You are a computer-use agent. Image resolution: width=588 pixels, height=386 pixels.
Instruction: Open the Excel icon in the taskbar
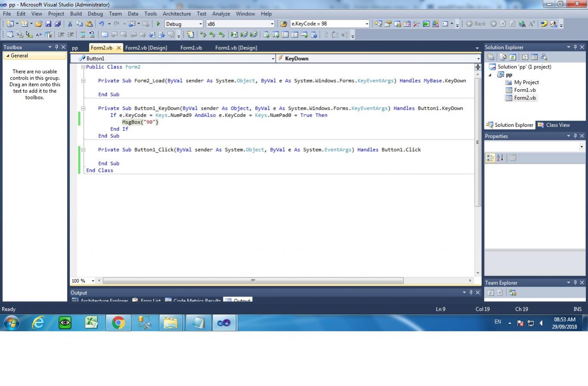click(x=91, y=323)
